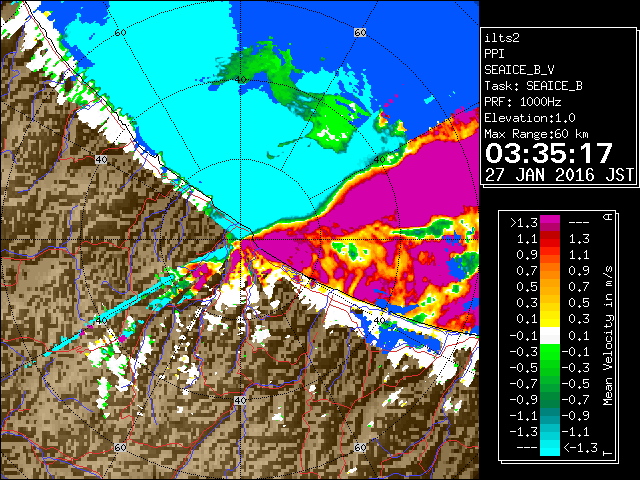640x480 pixels.
Task: Select the date "27 JAN 2016 JST"
Action: click(x=559, y=175)
